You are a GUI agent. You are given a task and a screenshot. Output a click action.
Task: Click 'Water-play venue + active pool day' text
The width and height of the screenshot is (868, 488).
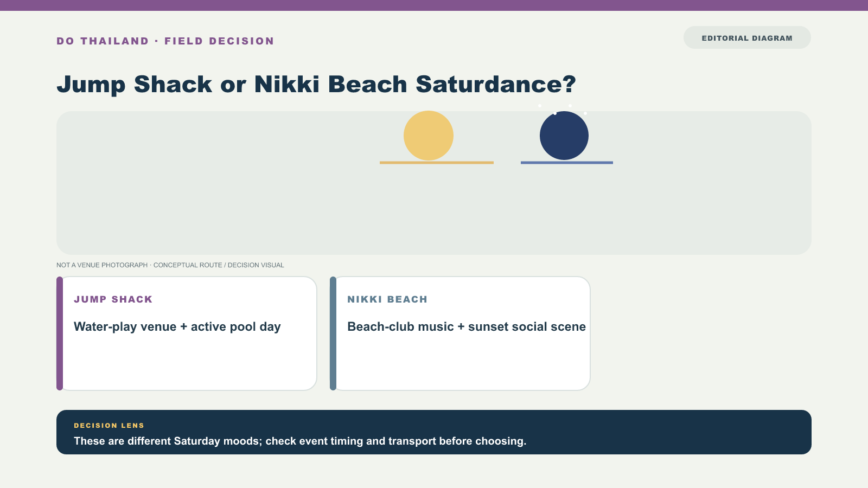click(177, 326)
